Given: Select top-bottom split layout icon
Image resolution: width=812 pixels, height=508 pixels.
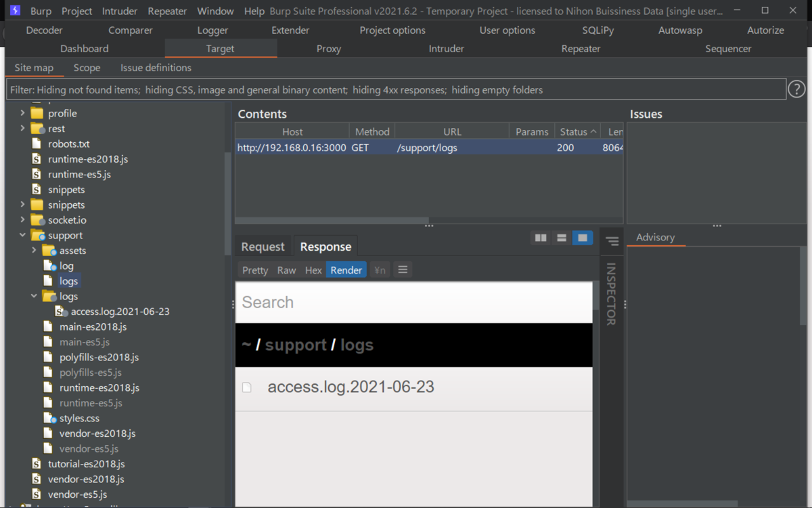Looking at the screenshot, I should (562, 238).
